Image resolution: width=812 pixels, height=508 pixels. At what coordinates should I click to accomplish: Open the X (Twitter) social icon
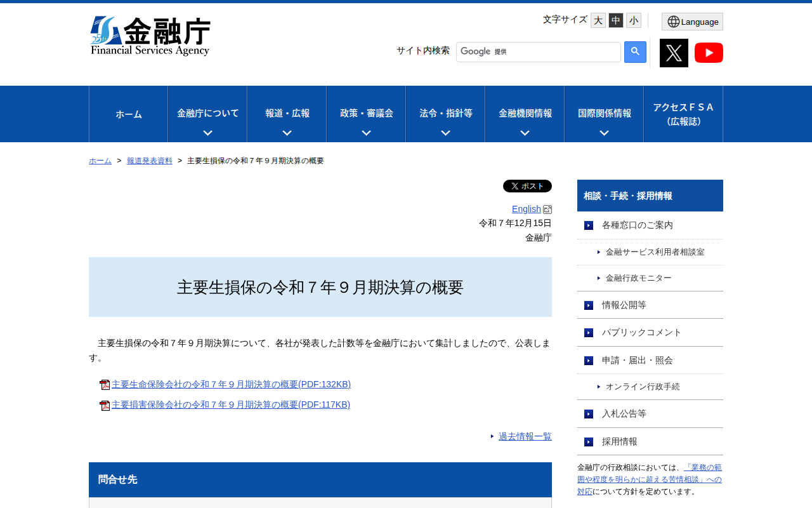pyautogui.click(x=674, y=53)
